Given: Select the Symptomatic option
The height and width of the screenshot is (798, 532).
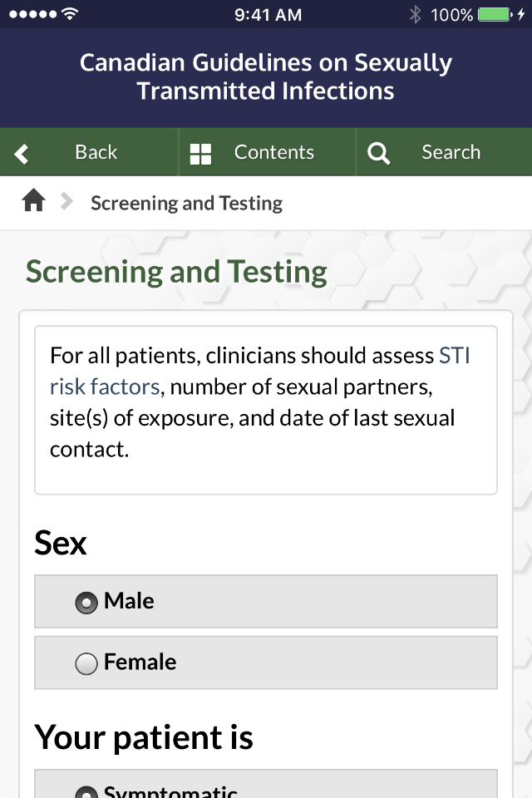Looking at the screenshot, I should tap(86, 790).
